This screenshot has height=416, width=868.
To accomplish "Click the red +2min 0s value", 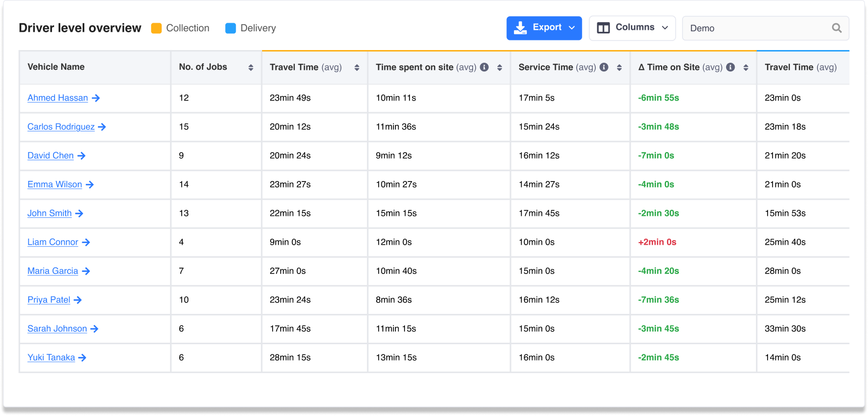I will pos(657,242).
